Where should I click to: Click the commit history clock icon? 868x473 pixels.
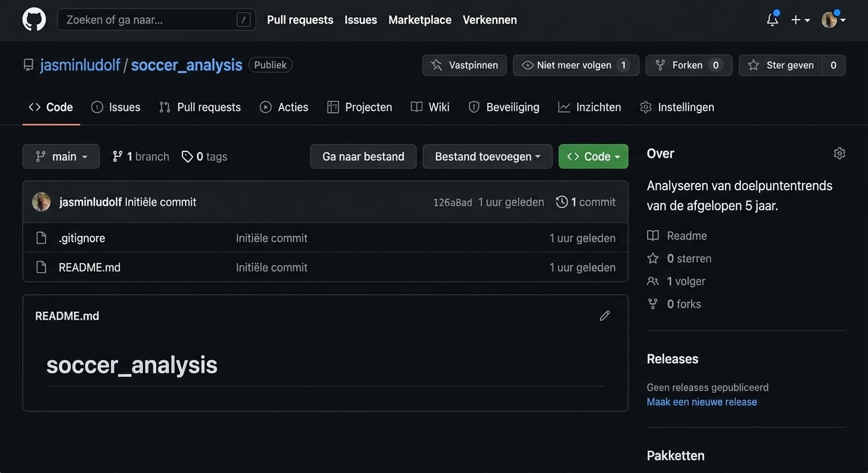(562, 202)
